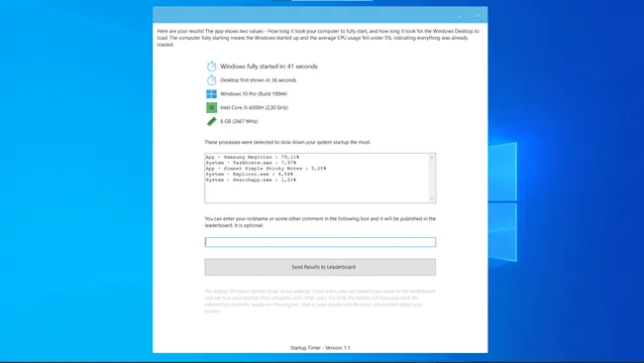The image size is (644, 363).
Task: Focus the nickname comment input box
Action: pos(320,242)
